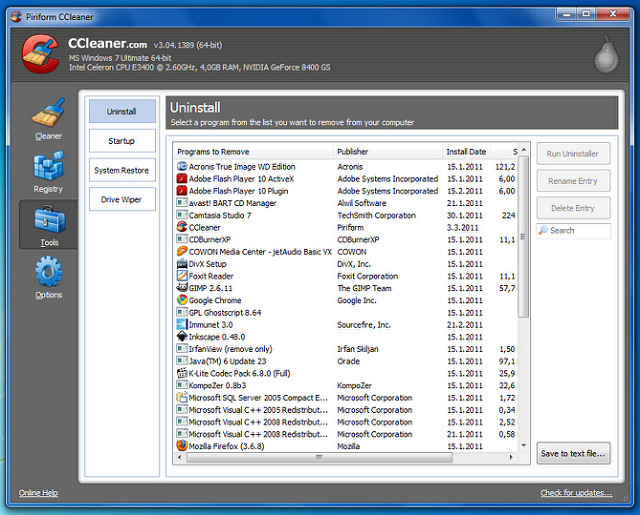Click the vertical scrollbar thumb
The height and width of the screenshot is (515, 640).
(524, 237)
